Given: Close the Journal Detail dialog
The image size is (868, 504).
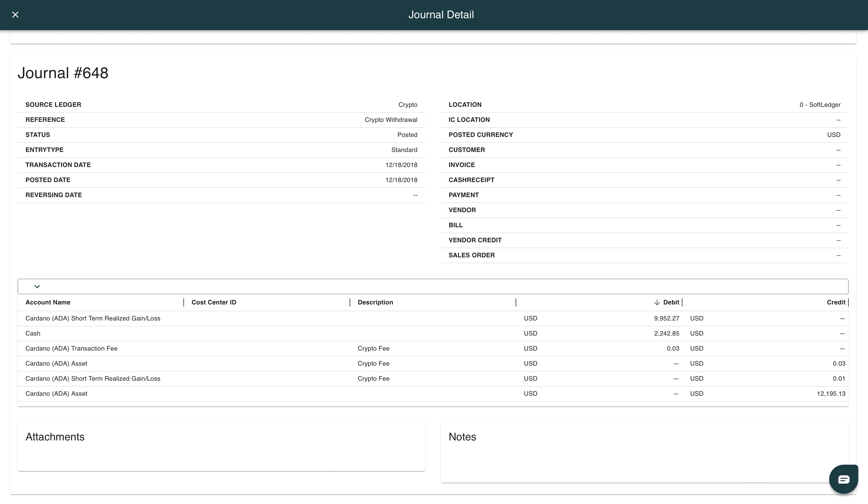Looking at the screenshot, I should [x=15, y=15].
